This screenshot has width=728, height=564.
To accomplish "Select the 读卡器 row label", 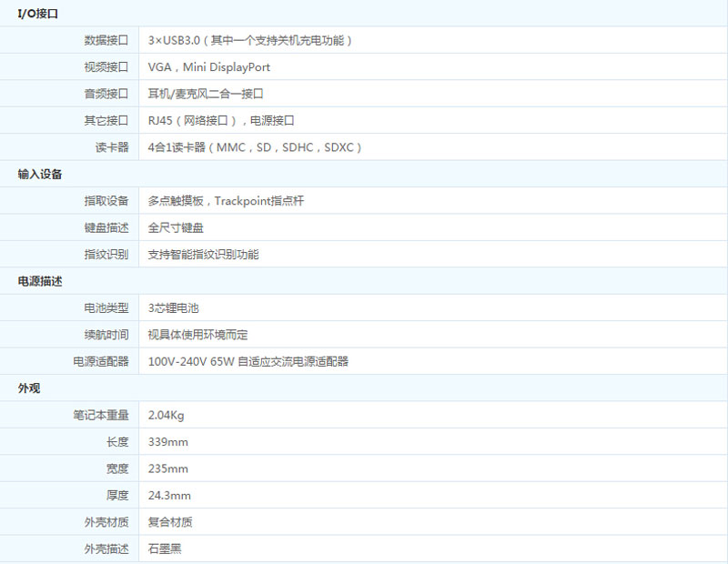I will point(114,146).
